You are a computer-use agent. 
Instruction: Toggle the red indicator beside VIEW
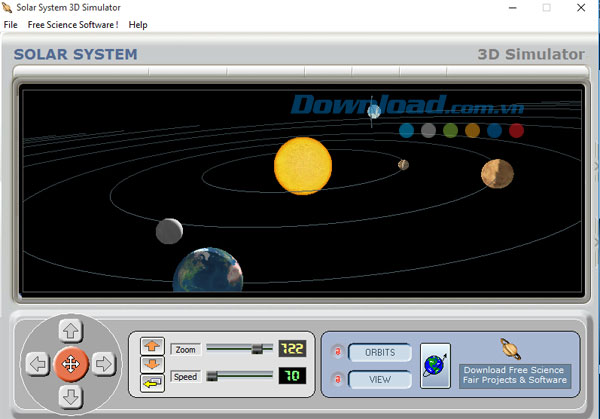click(x=338, y=379)
